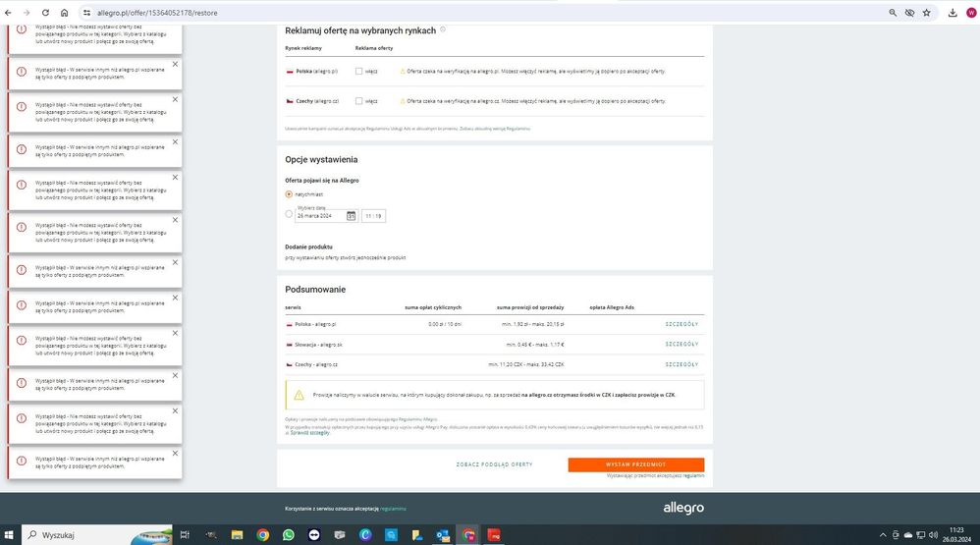Expand SZCZEGÓŁY for Słowacja allegro.sk row
This screenshot has height=545, width=980.
[x=681, y=345]
